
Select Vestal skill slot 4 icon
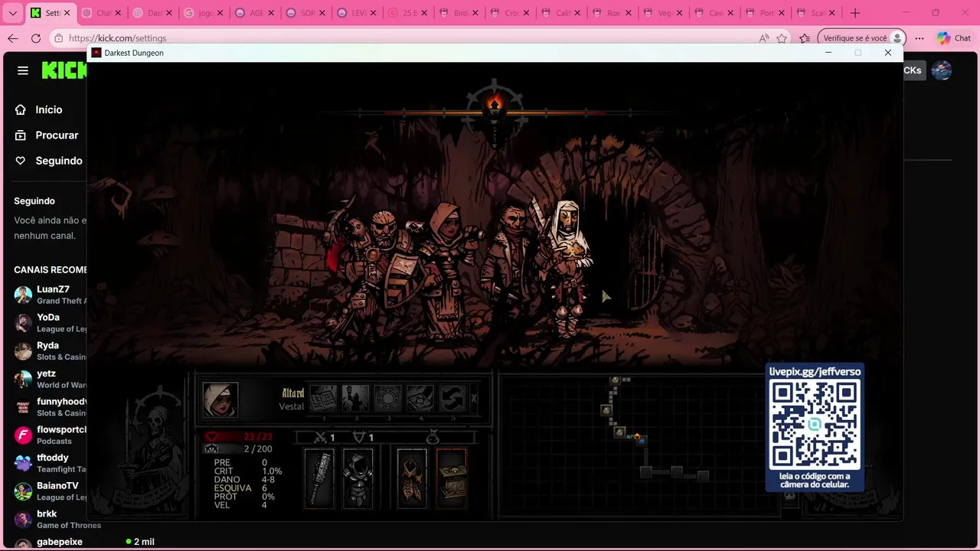[x=420, y=399]
